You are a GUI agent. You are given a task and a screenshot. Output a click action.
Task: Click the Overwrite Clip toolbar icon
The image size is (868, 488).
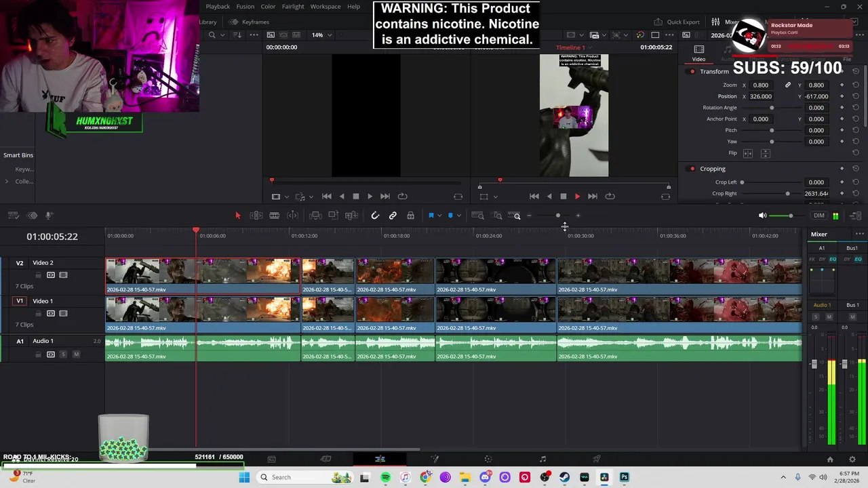[333, 216]
